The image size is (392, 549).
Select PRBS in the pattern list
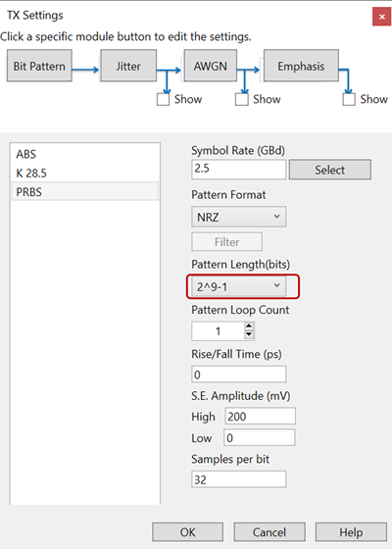[85, 191]
